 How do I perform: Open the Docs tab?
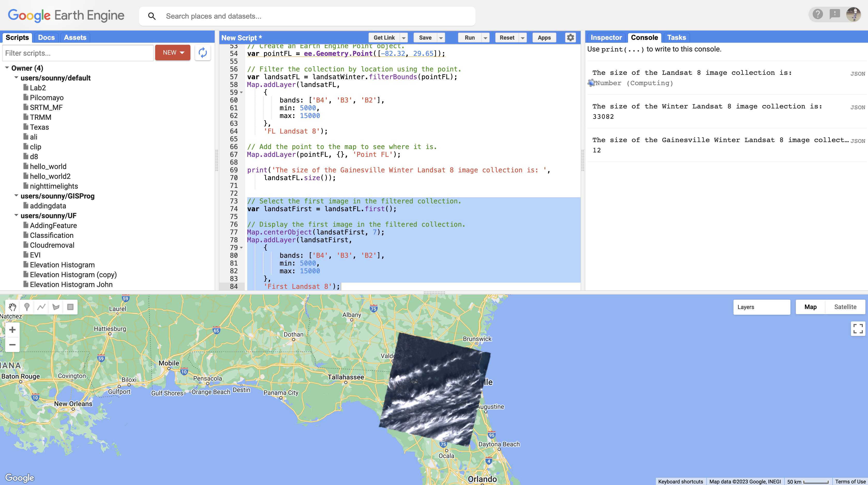pos(46,38)
